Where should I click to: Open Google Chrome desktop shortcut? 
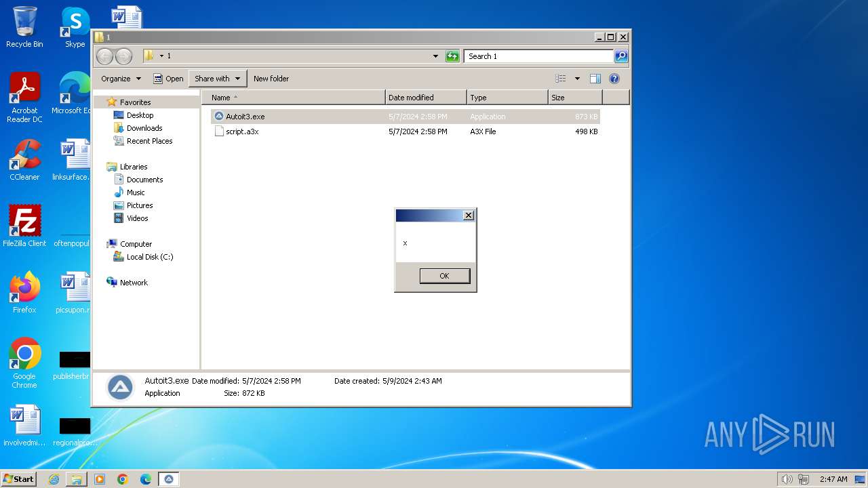(24, 363)
